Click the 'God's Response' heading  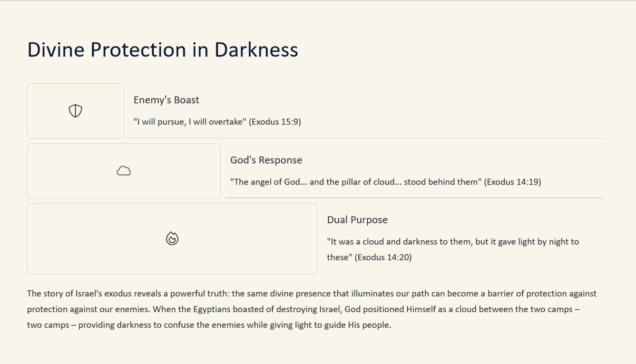tap(266, 160)
